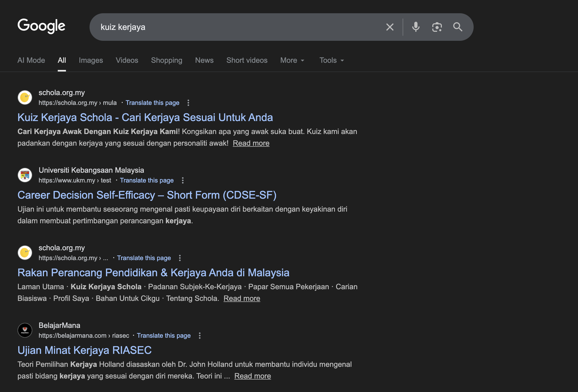Expand Read more on the Schola result snippet
The image size is (578, 392).
[x=251, y=143]
